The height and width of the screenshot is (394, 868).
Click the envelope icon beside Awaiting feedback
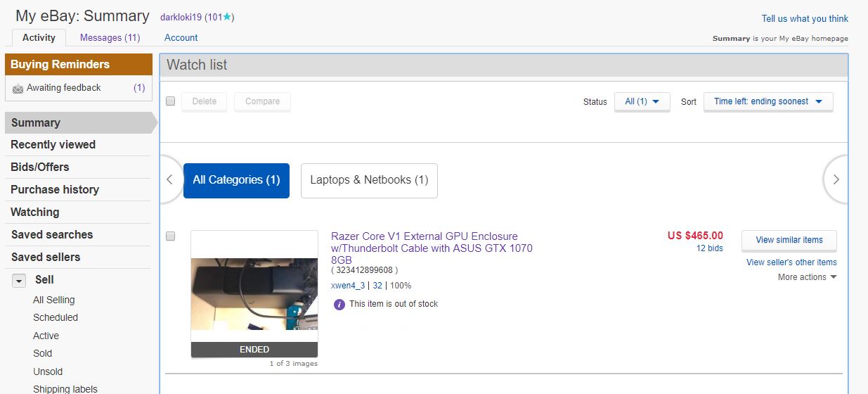pyautogui.click(x=18, y=88)
